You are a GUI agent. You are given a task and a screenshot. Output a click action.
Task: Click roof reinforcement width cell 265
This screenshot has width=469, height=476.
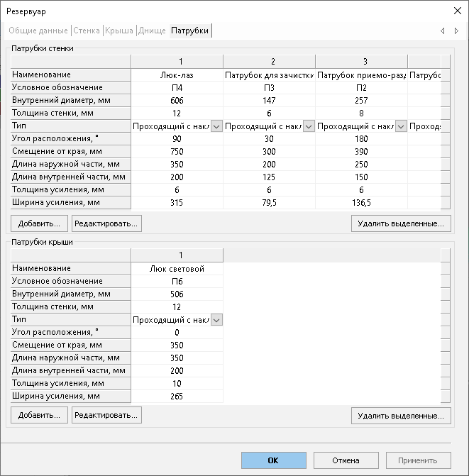(177, 396)
